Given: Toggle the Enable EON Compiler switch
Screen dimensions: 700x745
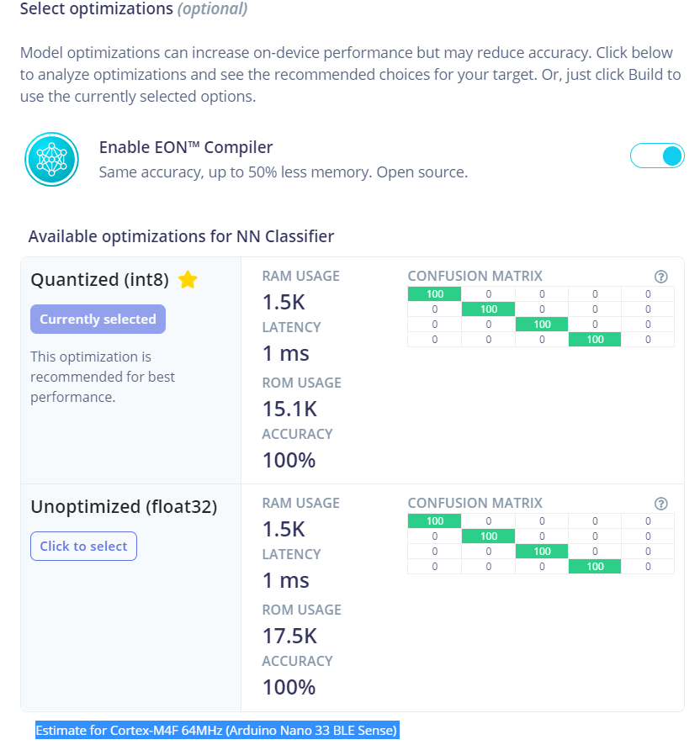Looking at the screenshot, I should click(x=657, y=156).
